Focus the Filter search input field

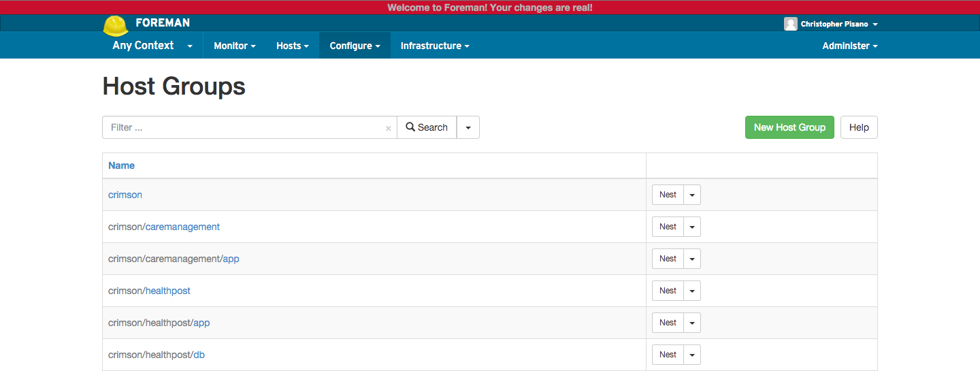pyautogui.click(x=245, y=127)
